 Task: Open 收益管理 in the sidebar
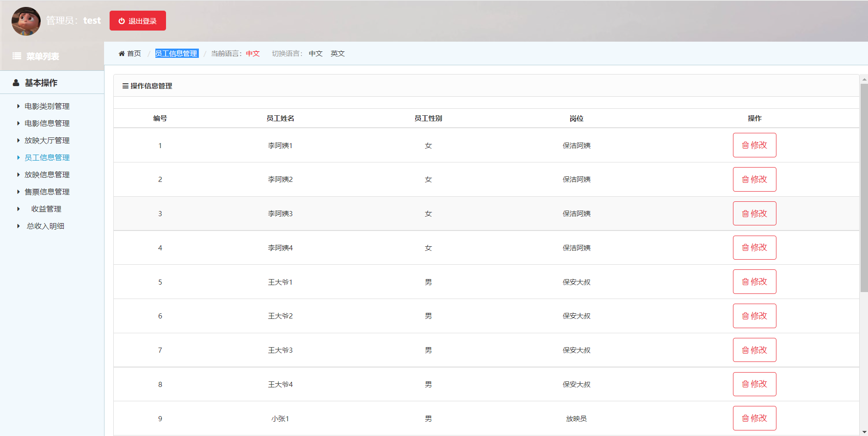click(46, 209)
